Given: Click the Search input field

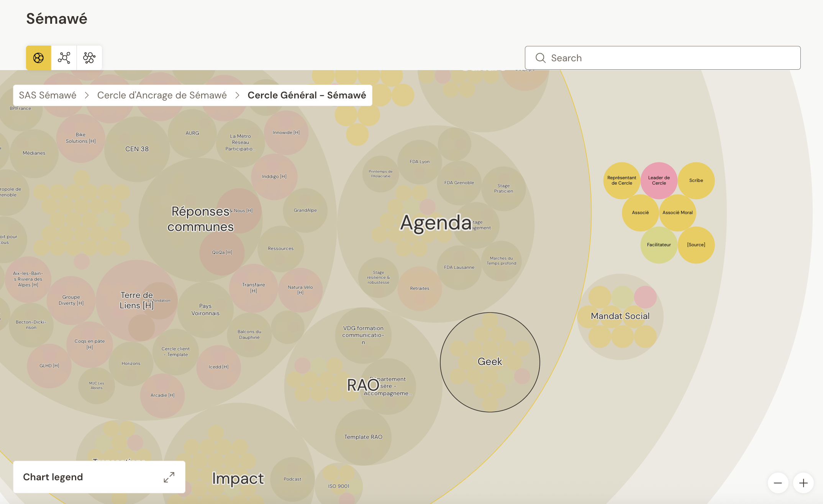Looking at the screenshot, I should pos(671,58).
